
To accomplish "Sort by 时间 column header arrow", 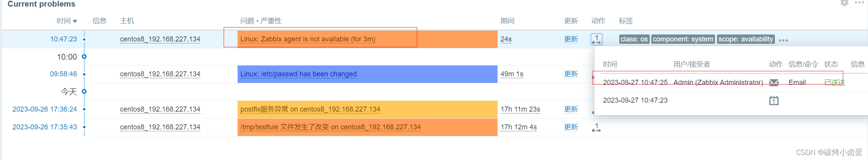I will pos(75,21).
